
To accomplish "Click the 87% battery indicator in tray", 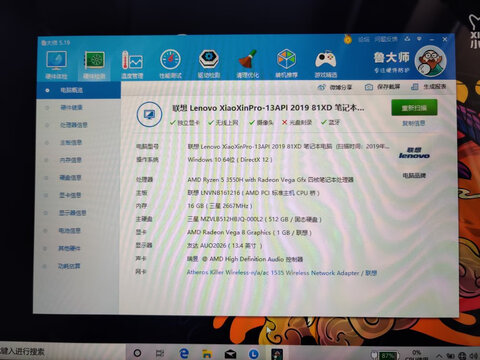I will point(386,356).
